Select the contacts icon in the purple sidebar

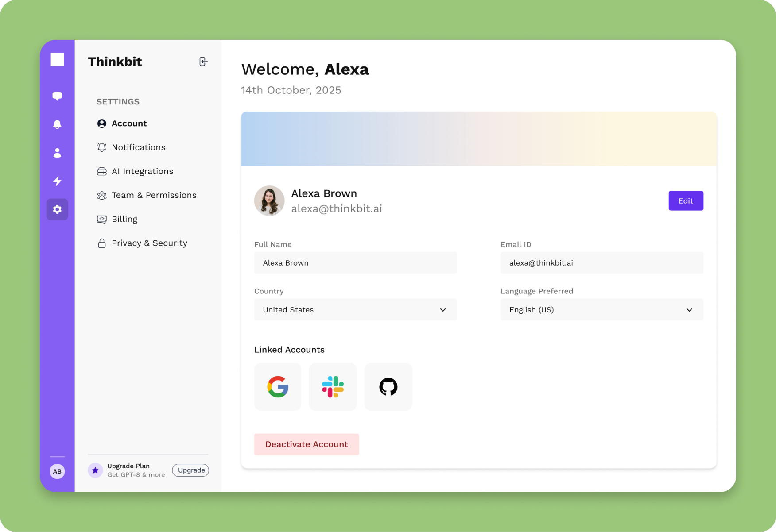point(57,153)
